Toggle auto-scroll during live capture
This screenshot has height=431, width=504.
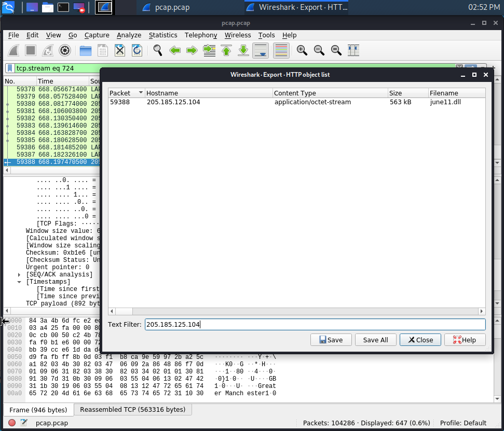(x=261, y=50)
